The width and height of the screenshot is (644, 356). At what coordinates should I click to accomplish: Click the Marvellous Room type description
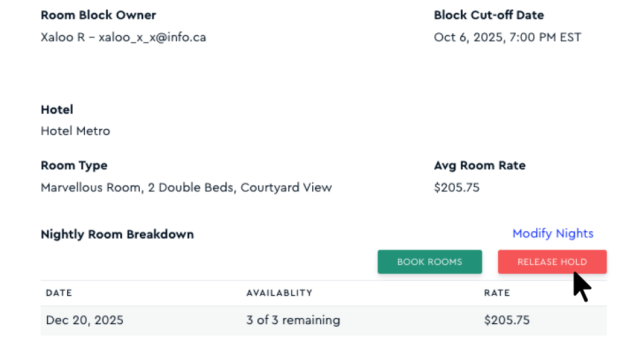pyautogui.click(x=186, y=187)
